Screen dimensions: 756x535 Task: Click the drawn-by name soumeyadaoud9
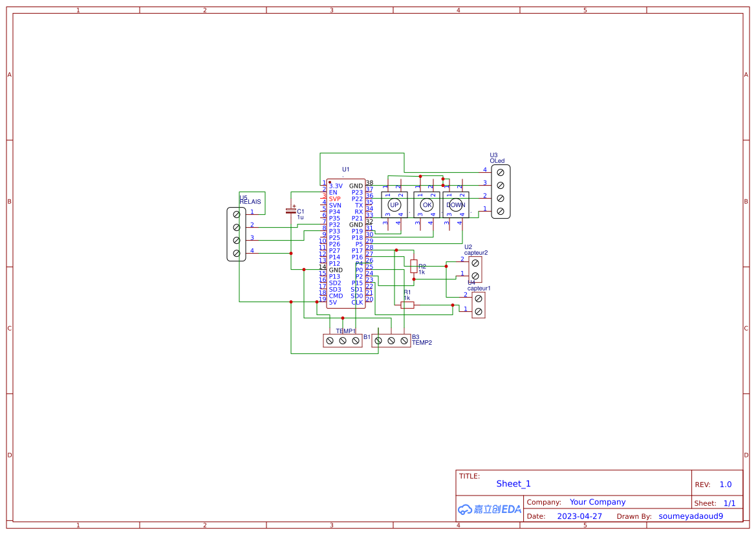pyautogui.click(x=691, y=516)
